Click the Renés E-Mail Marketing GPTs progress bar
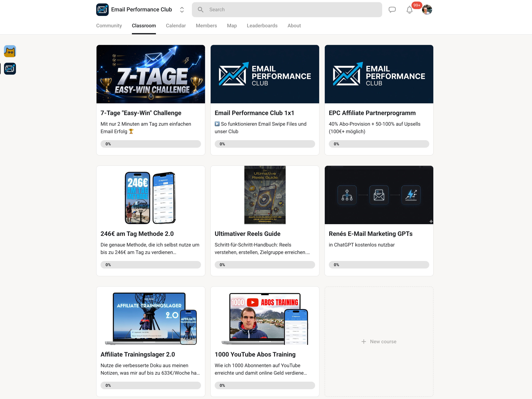 pos(379,265)
